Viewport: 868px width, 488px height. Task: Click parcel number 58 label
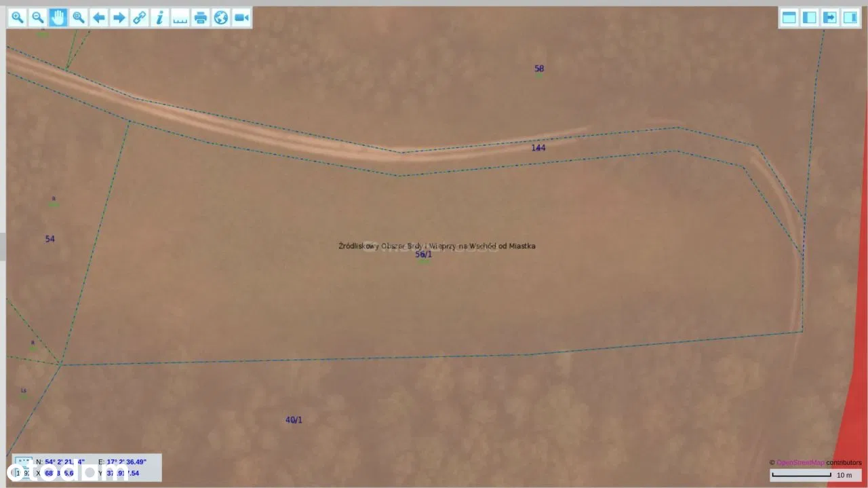point(539,69)
